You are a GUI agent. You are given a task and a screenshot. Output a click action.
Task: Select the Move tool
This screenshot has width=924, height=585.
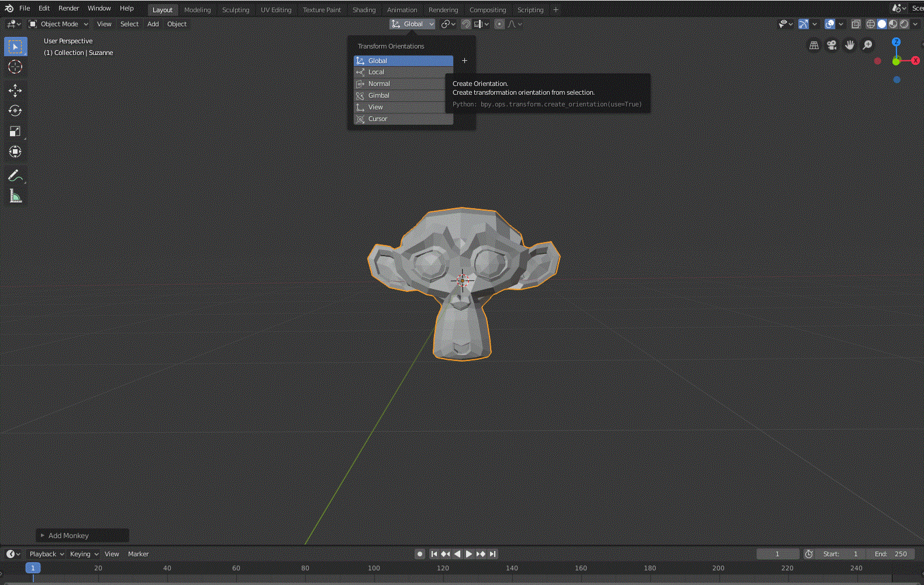[x=15, y=90]
